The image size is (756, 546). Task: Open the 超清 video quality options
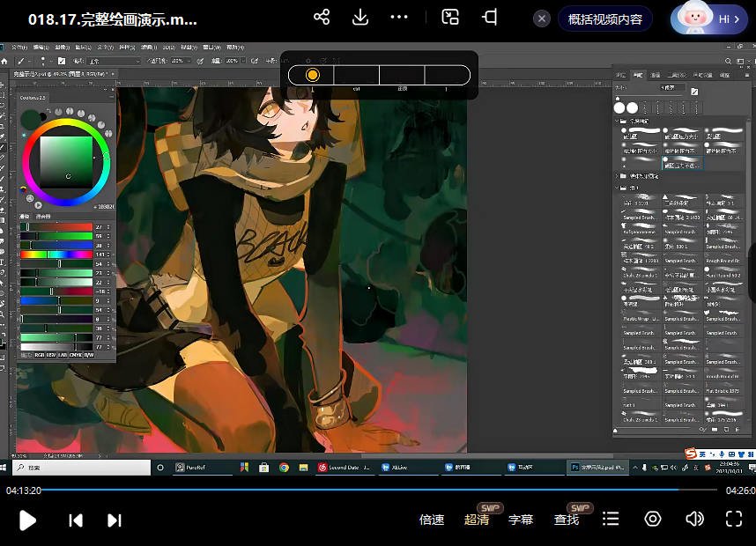point(477,520)
